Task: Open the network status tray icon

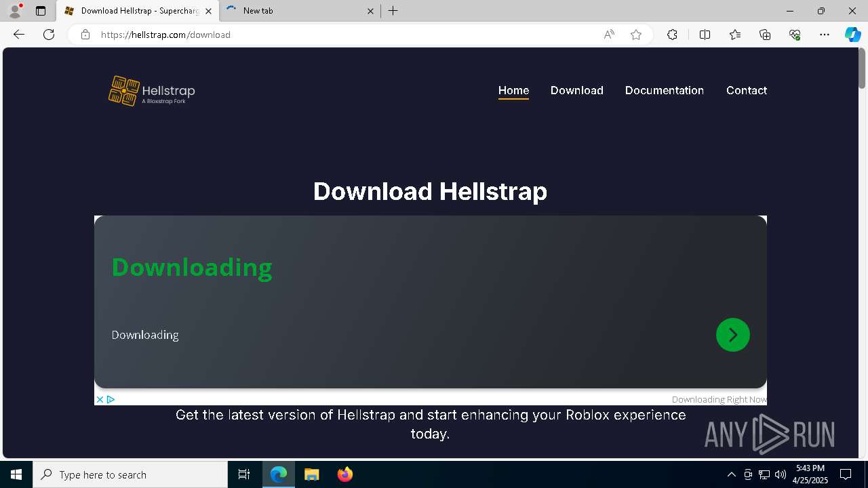Action: click(x=764, y=474)
